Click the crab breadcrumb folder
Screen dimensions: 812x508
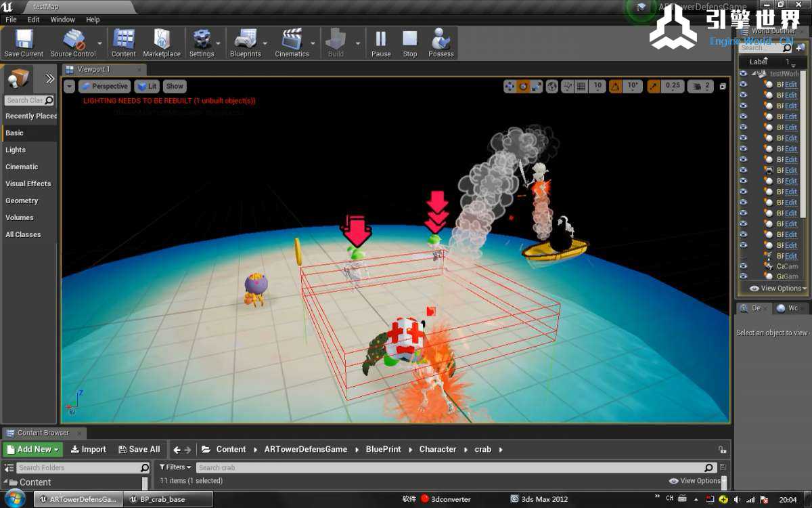[x=482, y=449]
